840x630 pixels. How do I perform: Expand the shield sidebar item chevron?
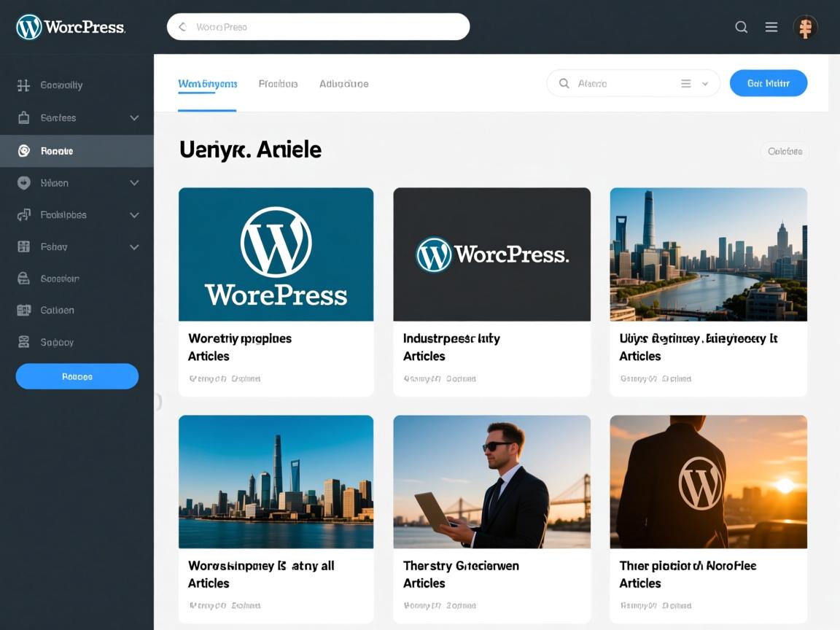134,183
